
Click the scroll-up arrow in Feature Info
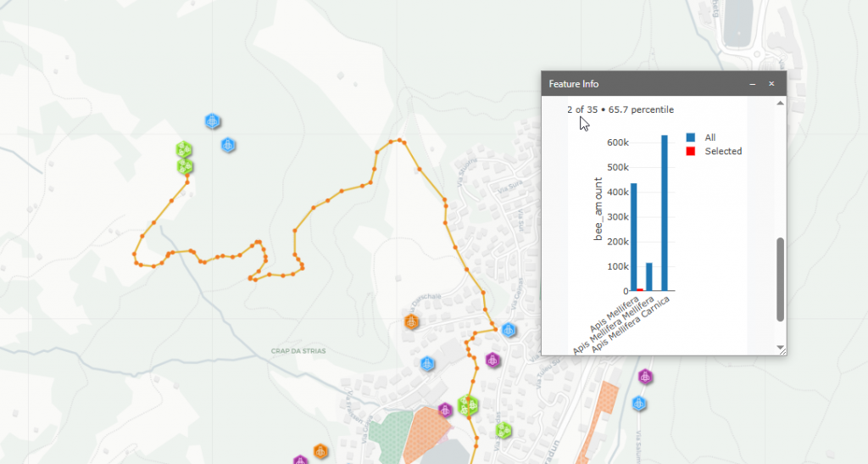pyautogui.click(x=780, y=103)
